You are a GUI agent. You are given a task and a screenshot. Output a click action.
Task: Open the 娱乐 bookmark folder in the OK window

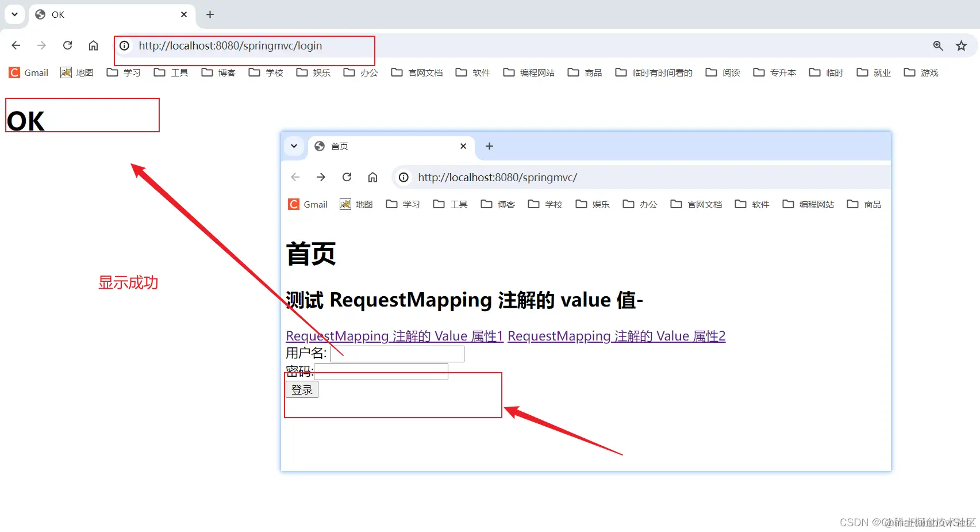(x=313, y=72)
